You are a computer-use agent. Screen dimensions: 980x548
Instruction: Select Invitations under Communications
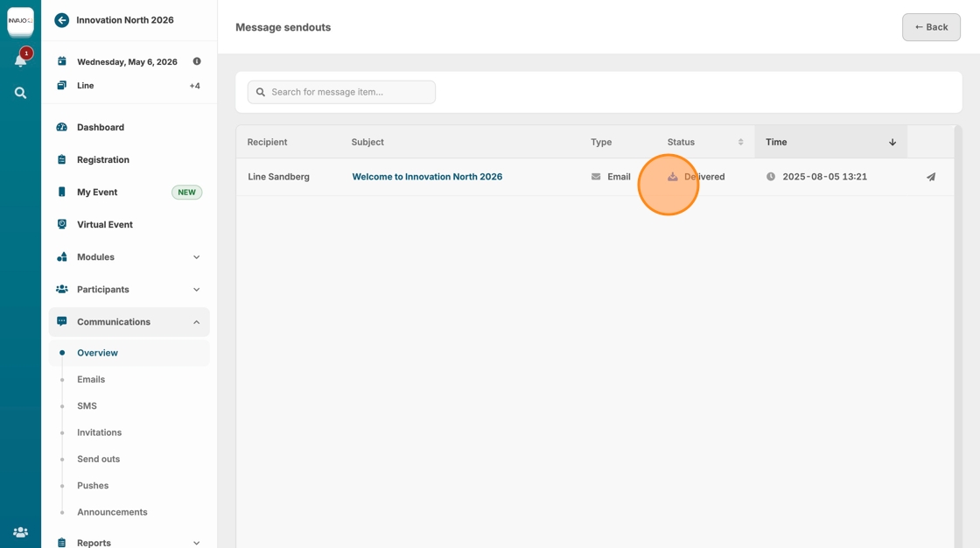pyautogui.click(x=100, y=432)
